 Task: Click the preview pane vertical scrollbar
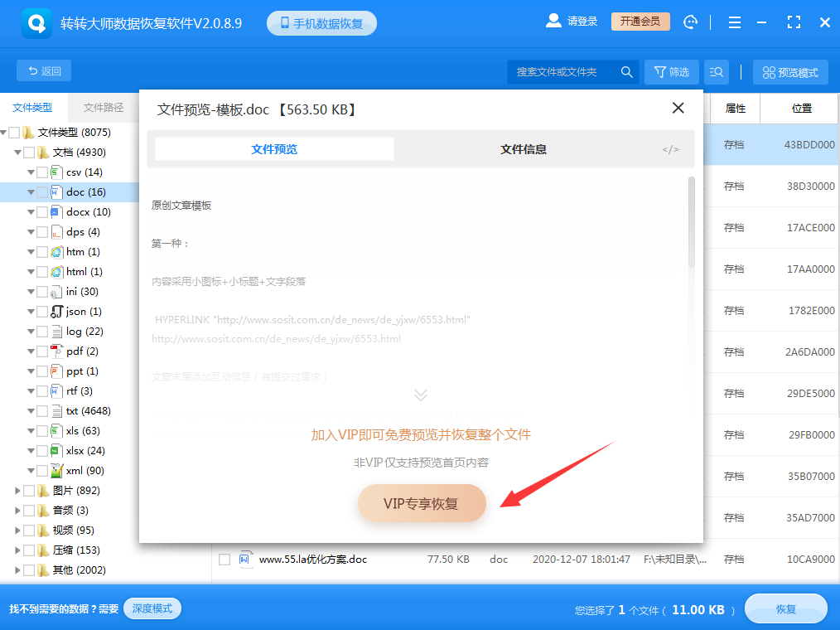click(692, 221)
